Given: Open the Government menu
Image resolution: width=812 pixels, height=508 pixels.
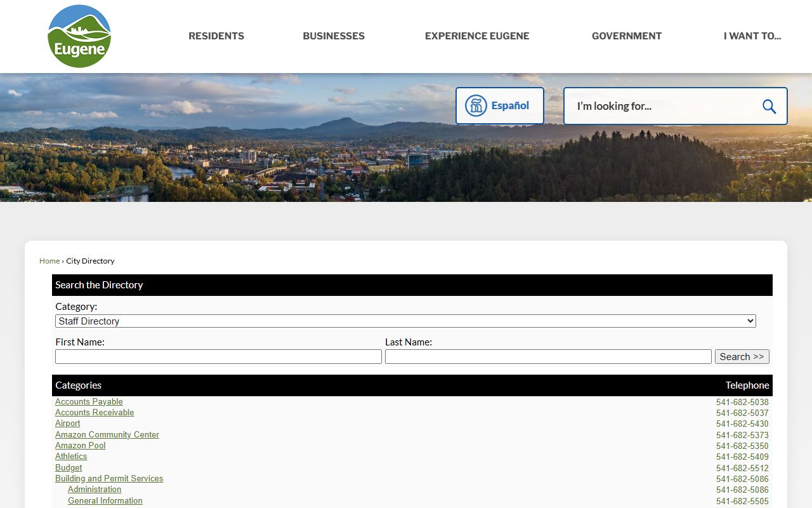Looking at the screenshot, I should tap(627, 36).
